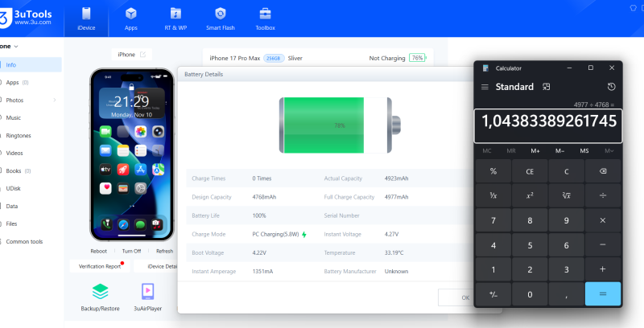Image resolution: width=644 pixels, height=328 pixels.
Task: Click the 1351mA Instant Amperage value
Action: coord(262,272)
